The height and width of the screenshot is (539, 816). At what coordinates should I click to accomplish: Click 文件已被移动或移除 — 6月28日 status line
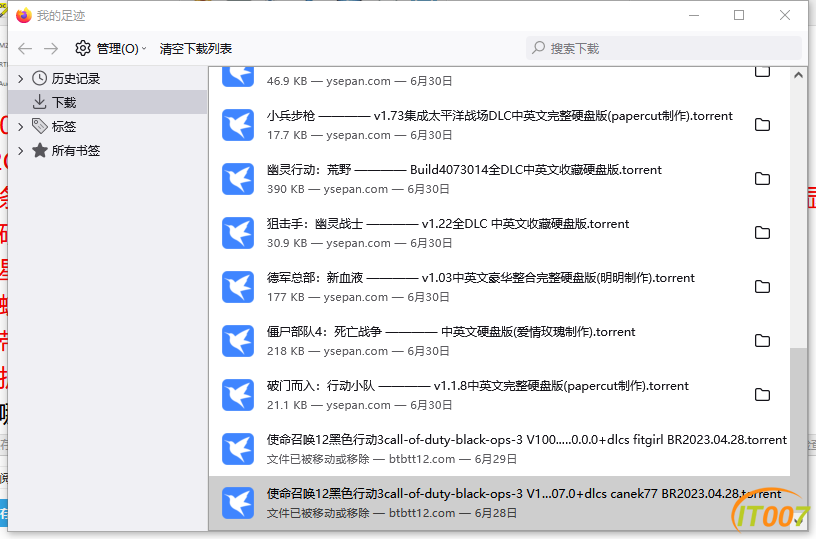[392, 514]
